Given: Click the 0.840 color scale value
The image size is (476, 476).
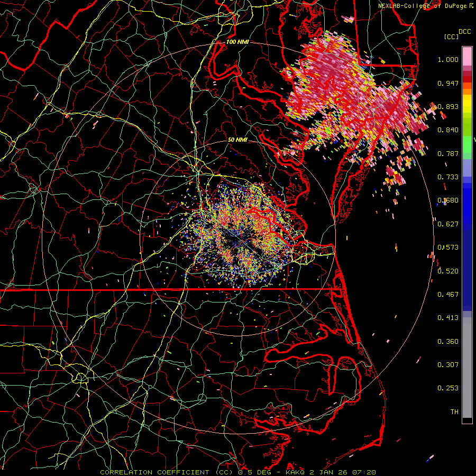Looking at the screenshot, I should coord(448,130).
